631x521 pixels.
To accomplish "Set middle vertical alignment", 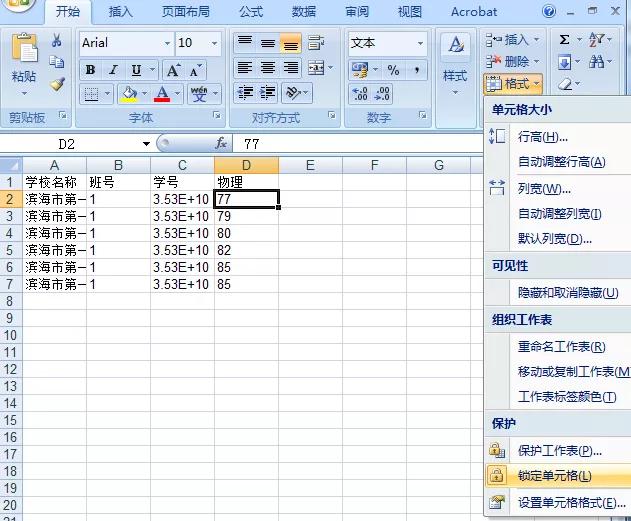I will 268,43.
